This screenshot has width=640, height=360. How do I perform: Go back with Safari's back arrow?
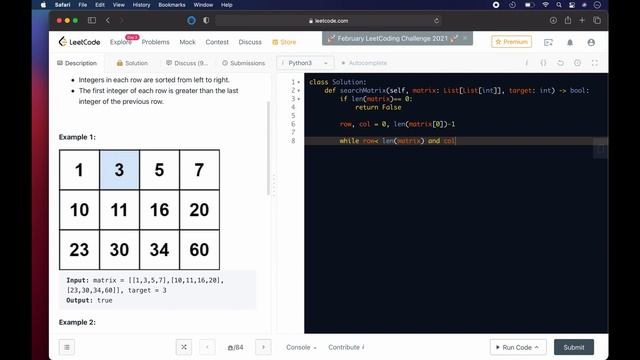[x=108, y=20]
